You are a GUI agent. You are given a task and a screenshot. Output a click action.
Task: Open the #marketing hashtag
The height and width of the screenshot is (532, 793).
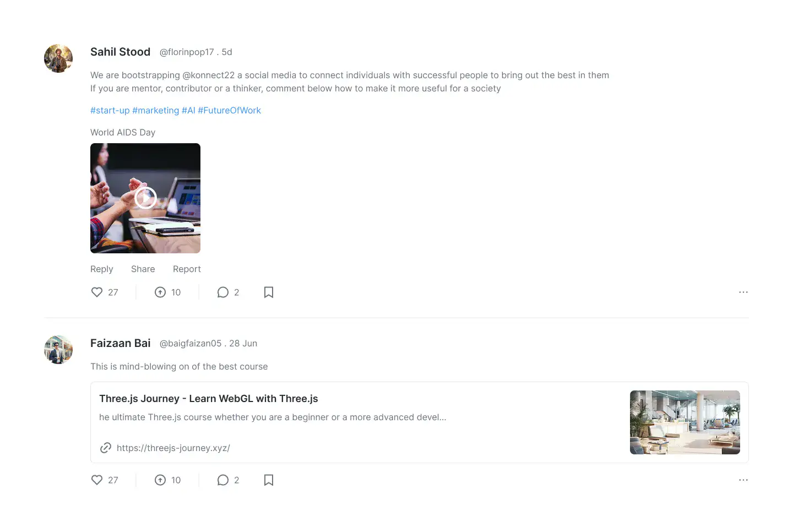[x=156, y=110]
